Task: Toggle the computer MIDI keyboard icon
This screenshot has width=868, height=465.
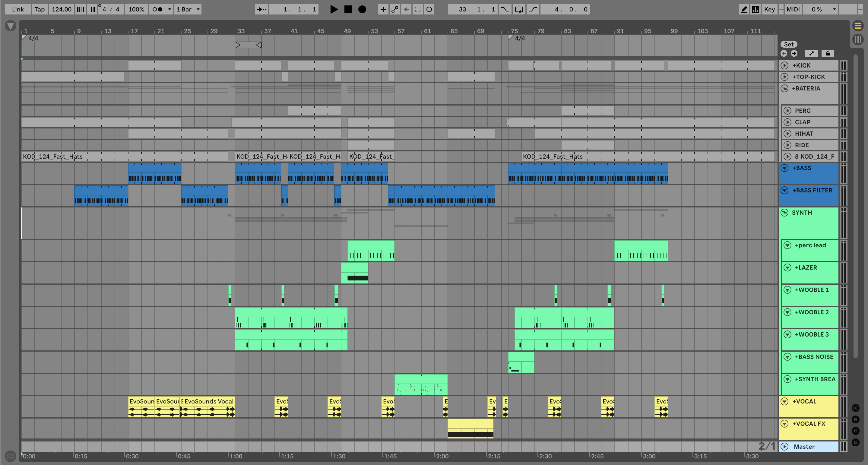Action: pyautogui.click(x=756, y=9)
